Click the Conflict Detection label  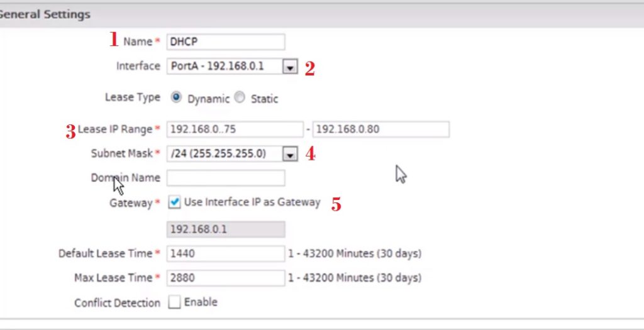(x=117, y=303)
